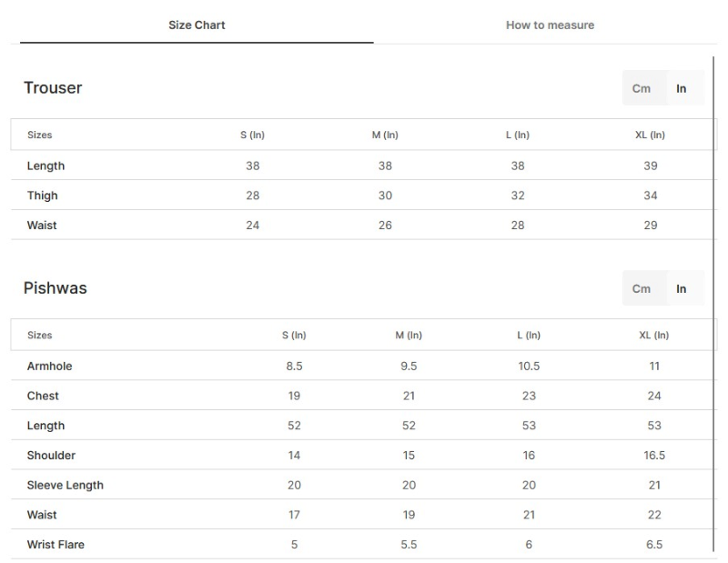Click the 10.5 Armhole value for size L

[x=529, y=367]
